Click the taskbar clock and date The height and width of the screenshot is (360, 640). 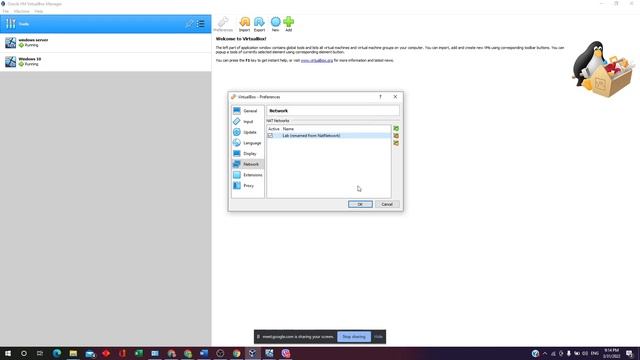coord(611,353)
